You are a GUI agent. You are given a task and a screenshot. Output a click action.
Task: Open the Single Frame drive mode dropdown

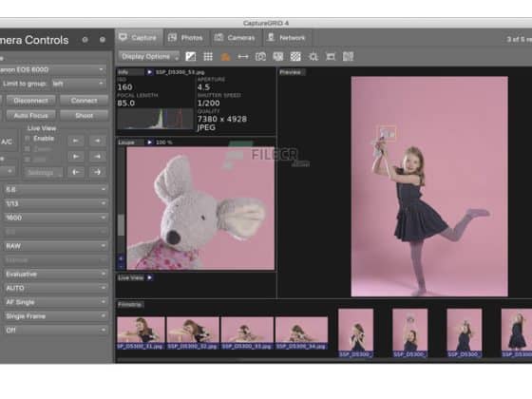56,315
